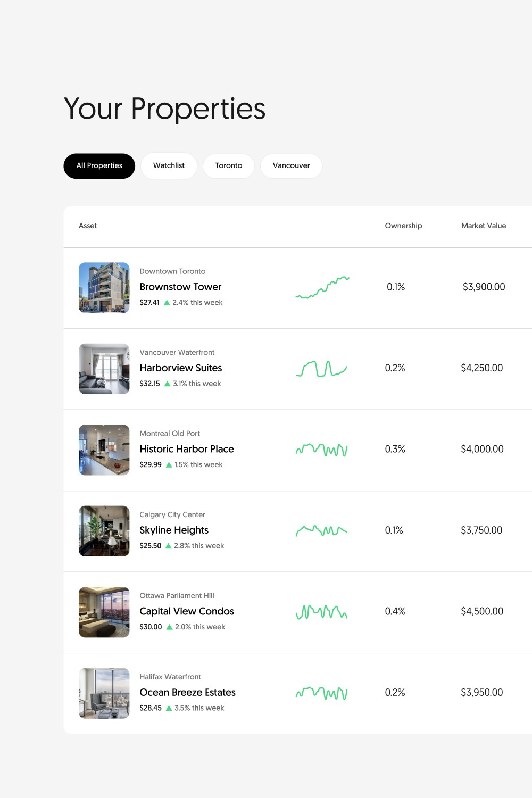Click the $28.45 share price
The height and width of the screenshot is (798, 532).
[151, 708]
